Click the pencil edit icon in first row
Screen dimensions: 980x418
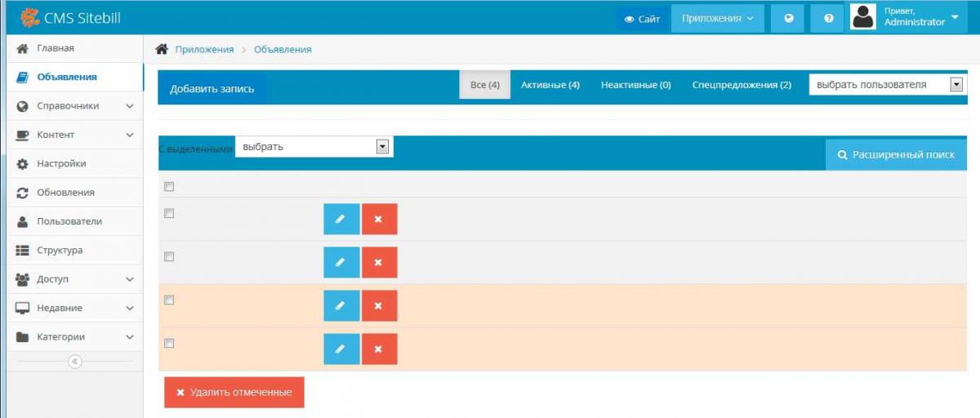coord(341,219)
